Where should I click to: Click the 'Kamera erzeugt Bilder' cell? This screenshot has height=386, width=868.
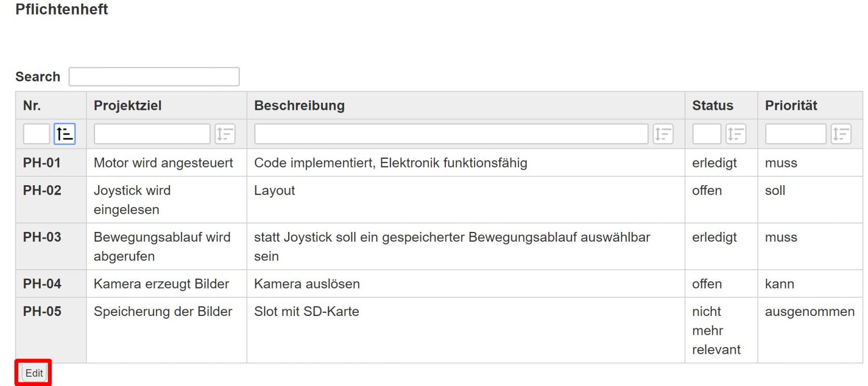point(161,284)
